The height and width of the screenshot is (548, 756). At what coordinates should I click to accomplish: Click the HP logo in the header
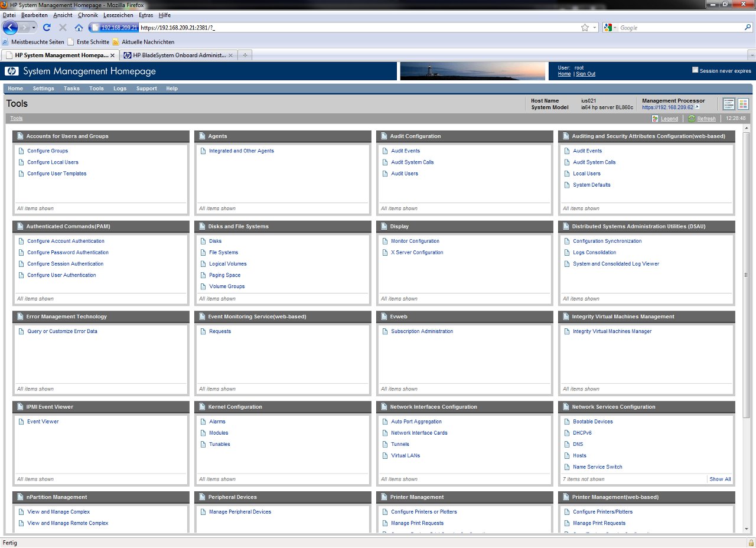(x=12, y=71)
